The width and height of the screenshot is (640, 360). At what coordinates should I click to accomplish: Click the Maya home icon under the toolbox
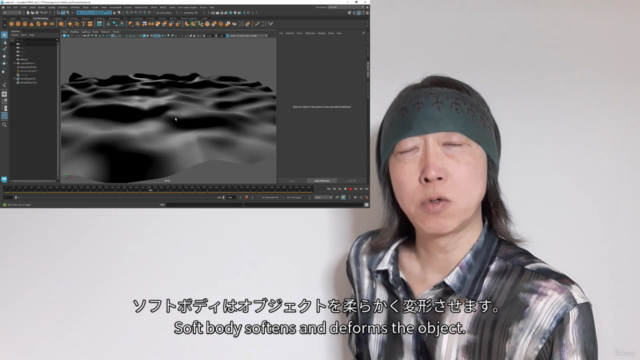[x=4, y=179]
